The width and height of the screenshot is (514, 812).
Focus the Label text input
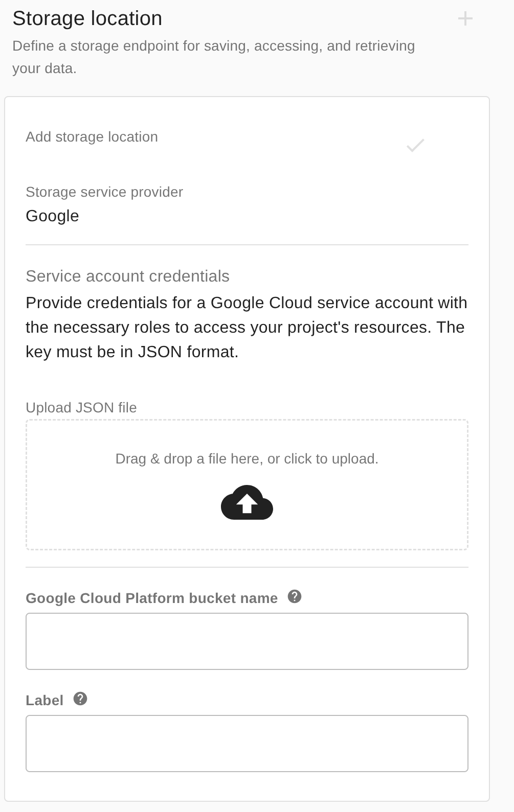[247, 744]
